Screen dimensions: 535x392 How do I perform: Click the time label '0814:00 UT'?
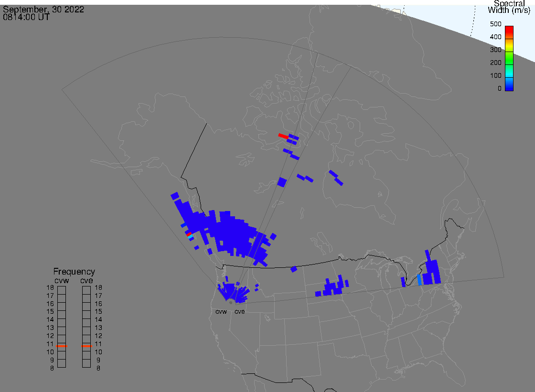[x=26, y=17]
